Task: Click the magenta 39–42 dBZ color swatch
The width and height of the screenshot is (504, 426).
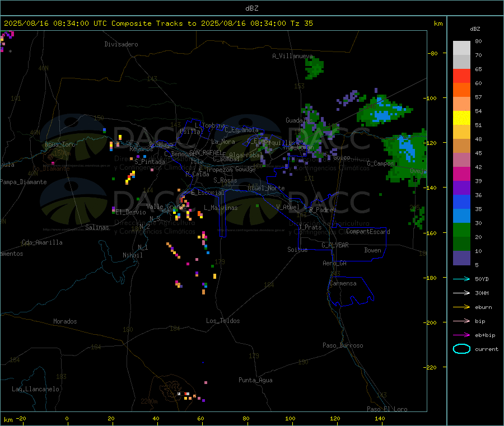Action: point(461,174)
